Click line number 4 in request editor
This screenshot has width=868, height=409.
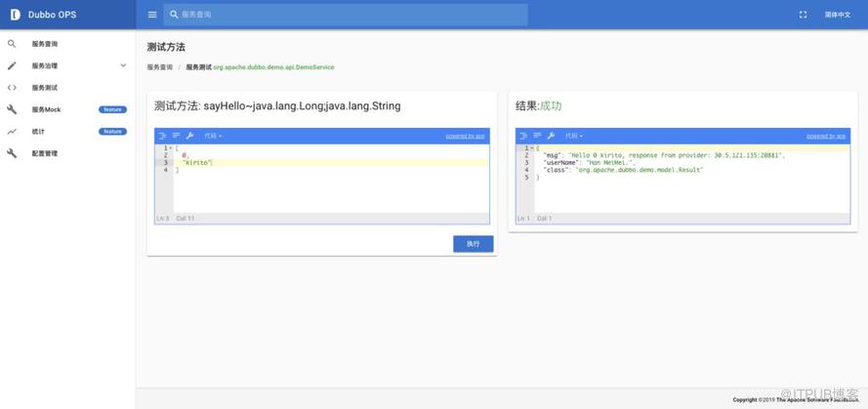166,170
